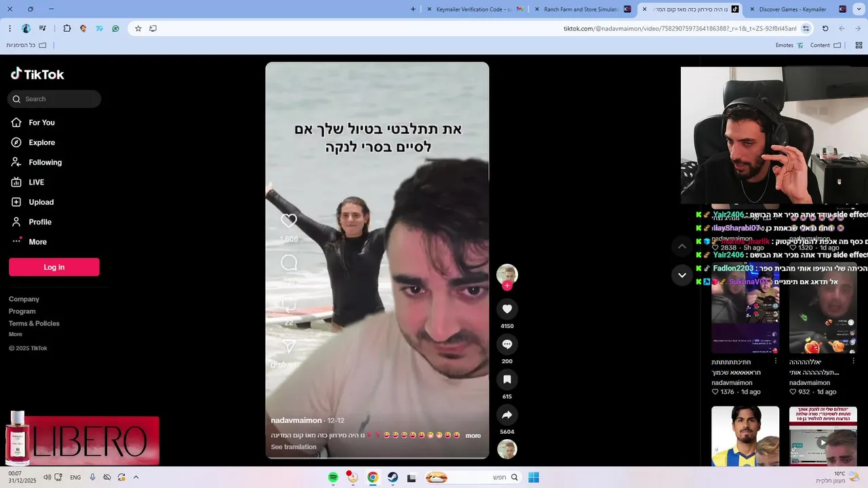
Task: Click the See translation link
Action: [x=294, y=447]
